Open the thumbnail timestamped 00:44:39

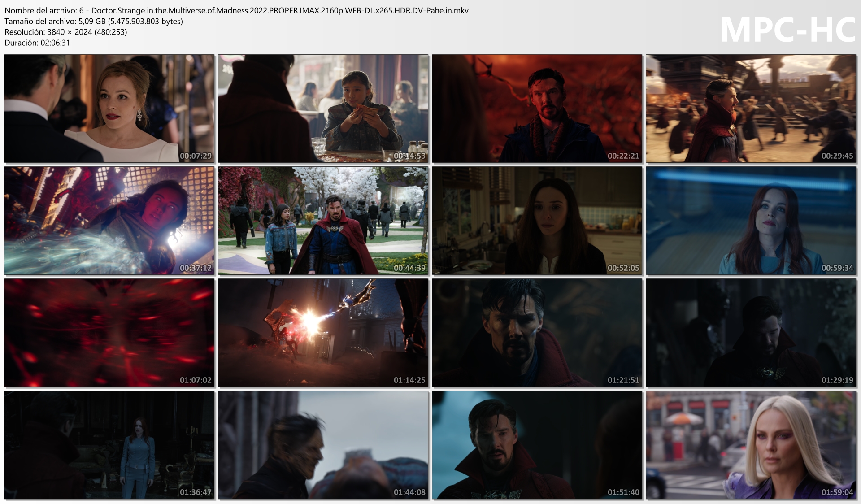pyautogui.click(x=323, y=221)
